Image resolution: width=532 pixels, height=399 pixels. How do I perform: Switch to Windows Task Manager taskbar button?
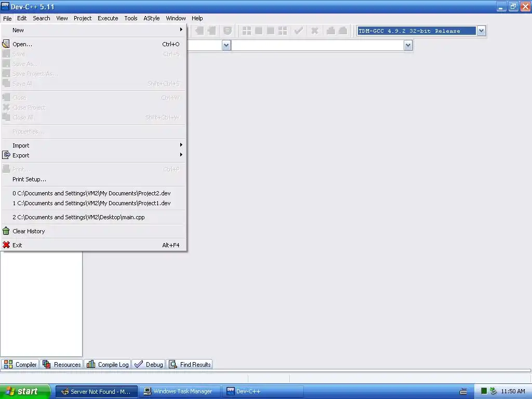click(179, 392)
